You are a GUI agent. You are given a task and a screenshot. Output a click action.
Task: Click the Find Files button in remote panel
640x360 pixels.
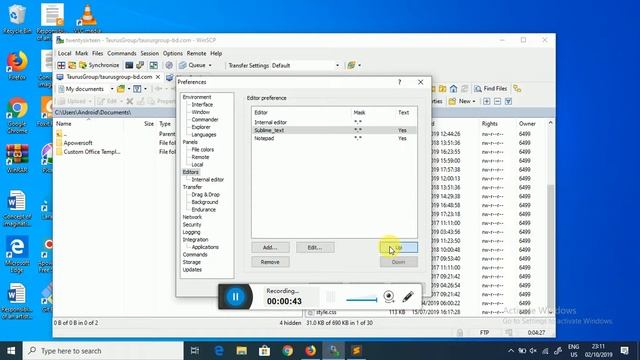click(x=491, y=89)
